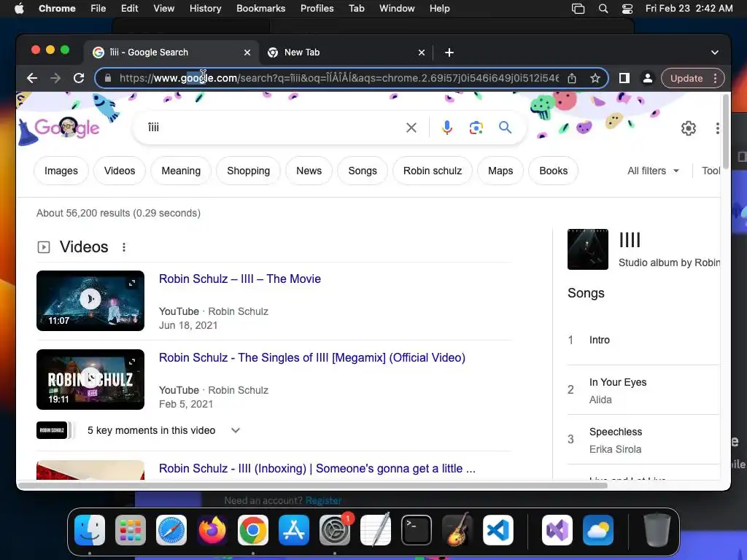Viewport: 747px width, 560px height.
Task: Open the Chrome side panel
Action: click(624, 78)
